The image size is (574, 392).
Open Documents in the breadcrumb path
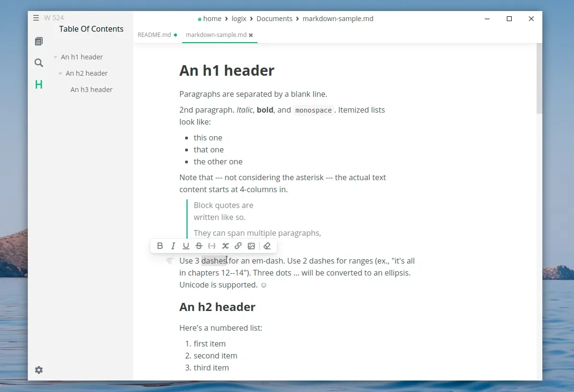pos(274,18)
